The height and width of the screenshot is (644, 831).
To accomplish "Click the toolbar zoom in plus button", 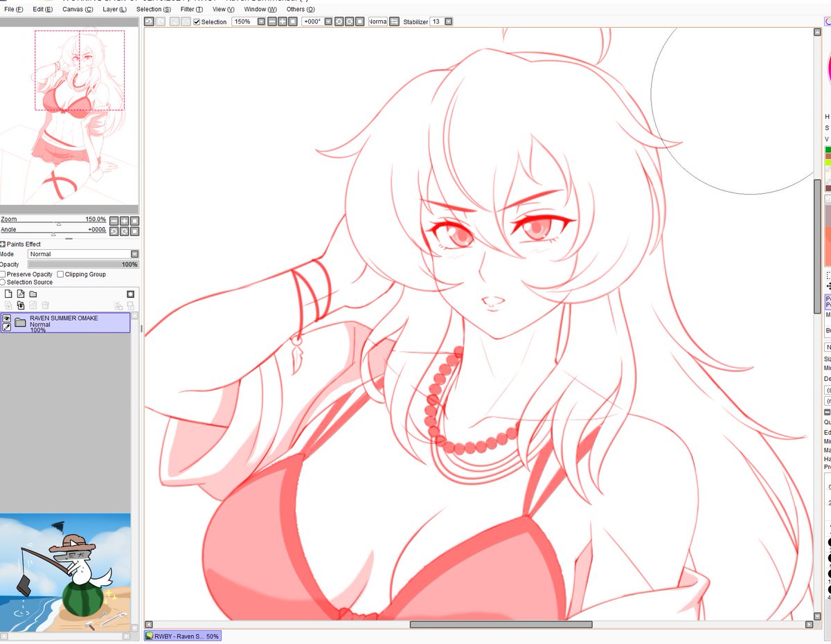I will (x=282, y=21).
